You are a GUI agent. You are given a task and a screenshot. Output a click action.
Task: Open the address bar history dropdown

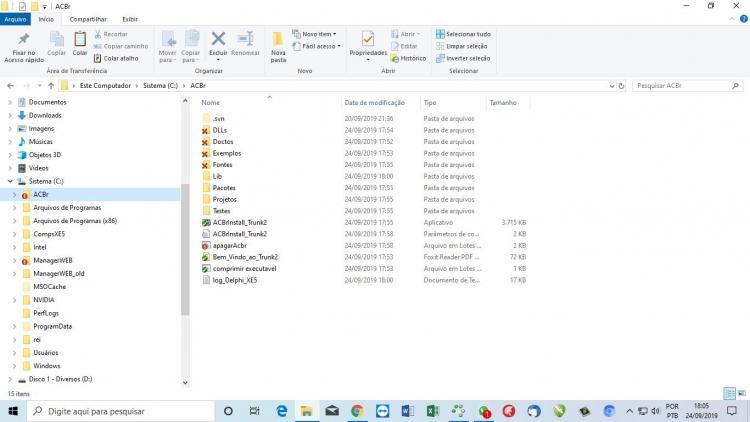point(612,86)
